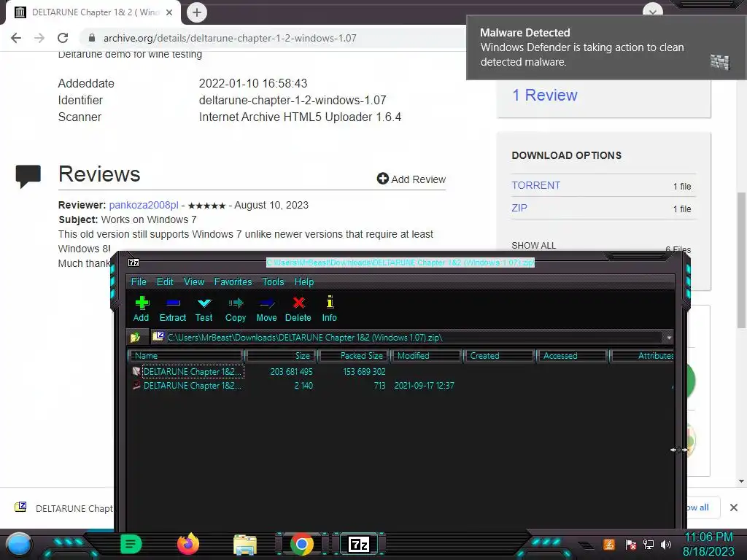The image size is (747, 560).
Task: Close the DELTARUNE Chapter browser tab
Action: pos(169,12)
